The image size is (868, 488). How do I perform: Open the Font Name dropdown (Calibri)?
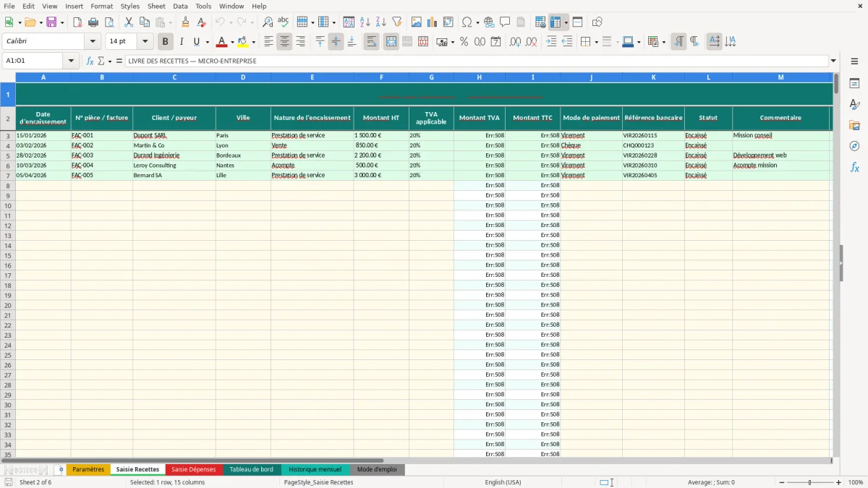point(93,42)
